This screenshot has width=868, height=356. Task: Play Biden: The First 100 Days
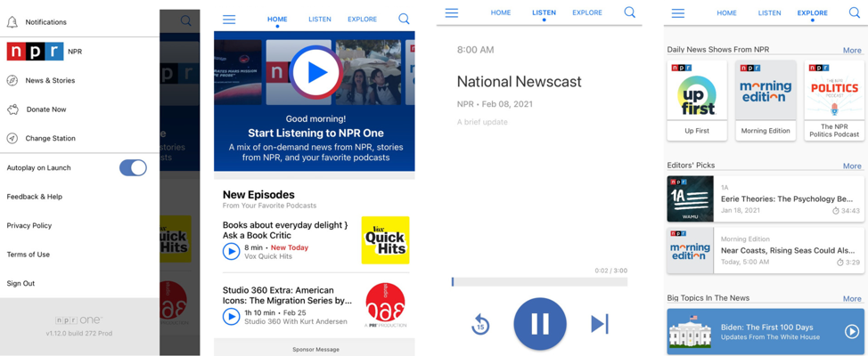851,331
